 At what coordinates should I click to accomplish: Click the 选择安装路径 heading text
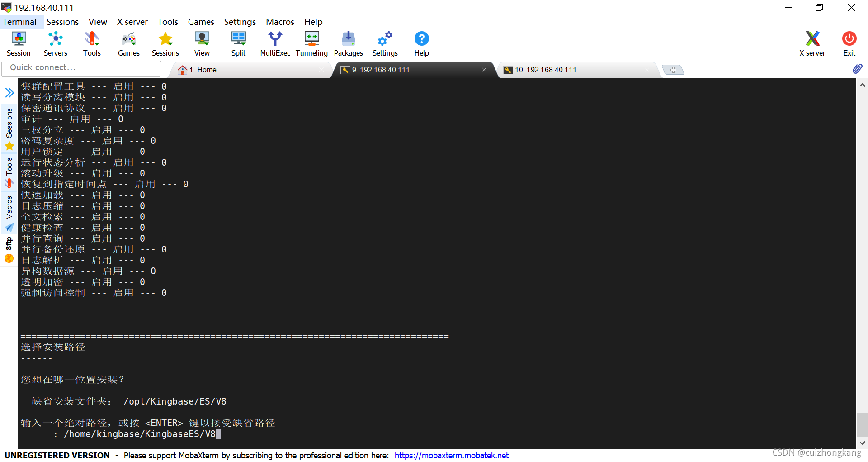[53, 347]
